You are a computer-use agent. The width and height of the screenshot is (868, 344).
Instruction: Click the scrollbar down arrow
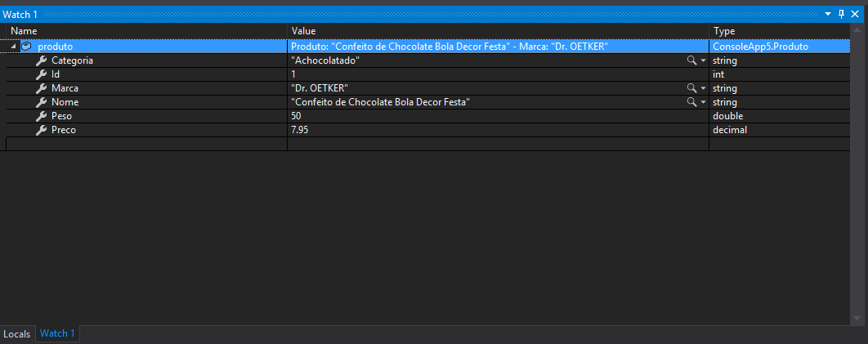tap(857, 319)
